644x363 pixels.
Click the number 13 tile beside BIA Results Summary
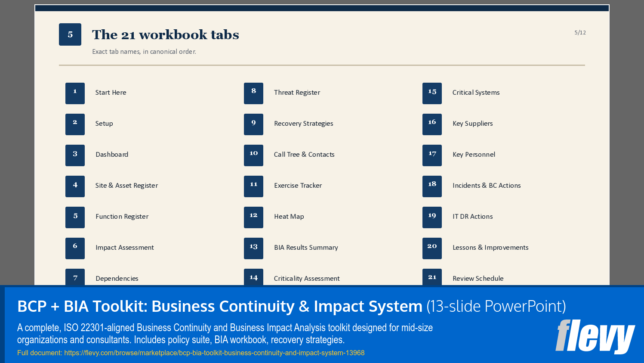[x=253, y=248]
